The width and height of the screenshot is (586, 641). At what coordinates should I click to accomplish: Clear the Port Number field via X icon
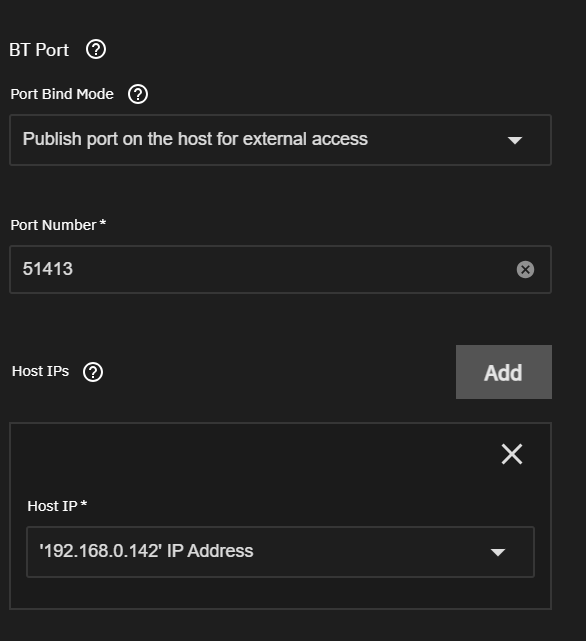point(525,269)
